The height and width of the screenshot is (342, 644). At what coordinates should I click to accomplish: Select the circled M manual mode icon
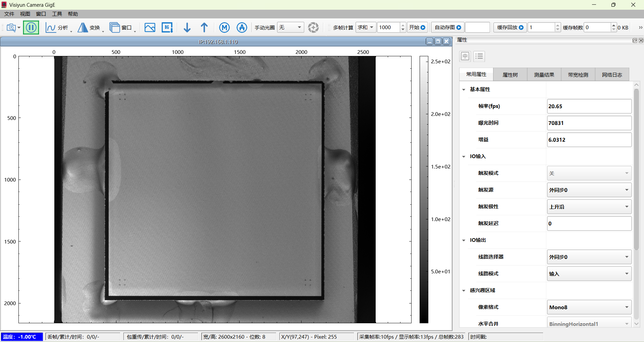tap(224, 27)
